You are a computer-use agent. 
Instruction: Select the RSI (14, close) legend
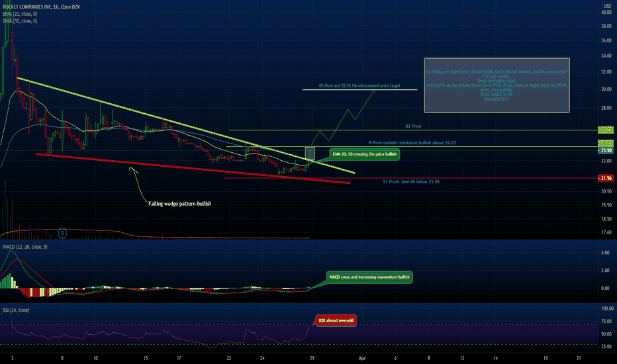(x=16, y=310)
